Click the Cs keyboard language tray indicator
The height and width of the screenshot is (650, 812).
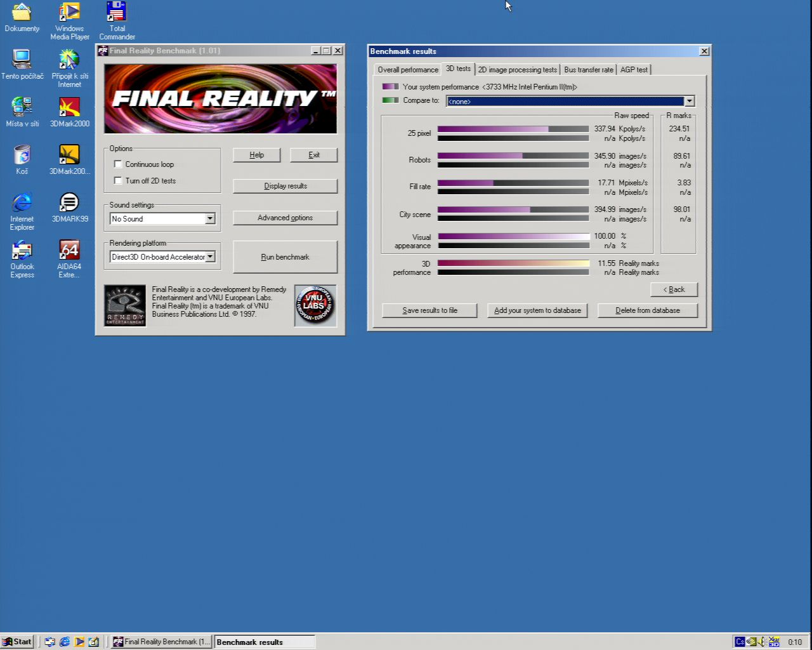(740, 642)
